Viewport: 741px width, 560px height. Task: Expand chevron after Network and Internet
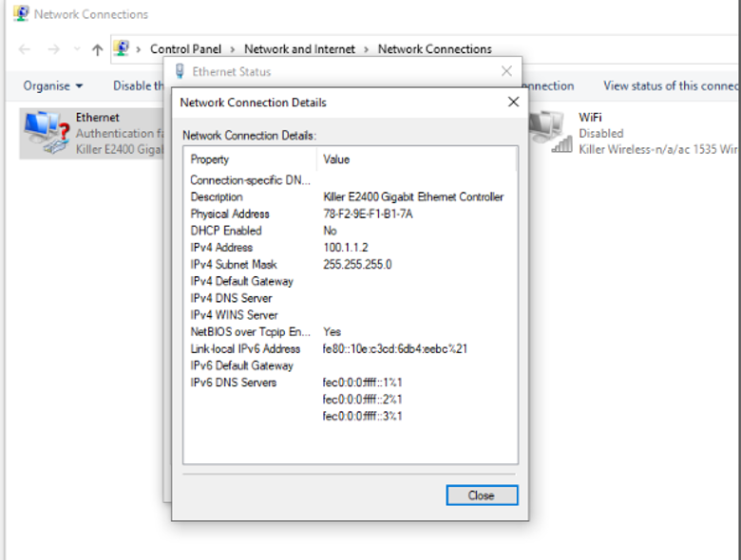(367, 49)
